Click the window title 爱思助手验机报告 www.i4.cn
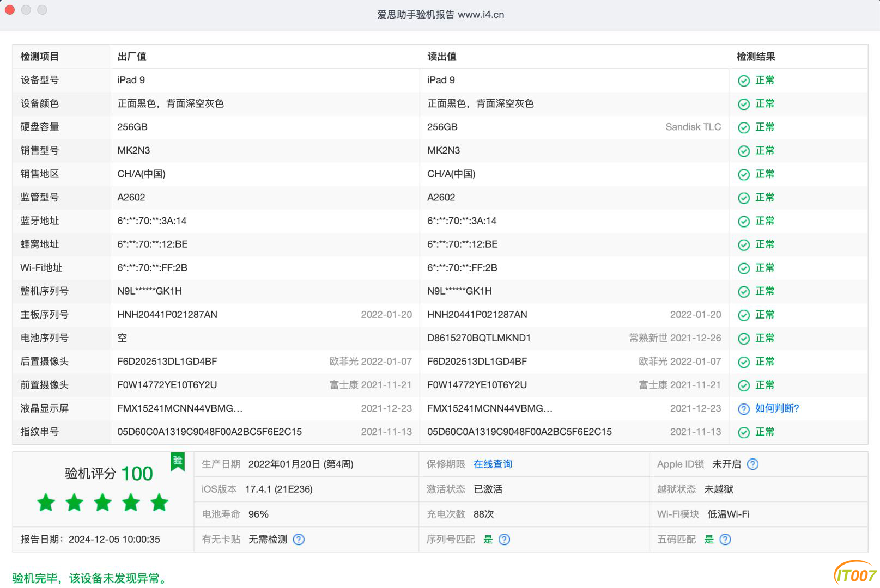Screen dimensions: 880x588 (x=440, y=15)
